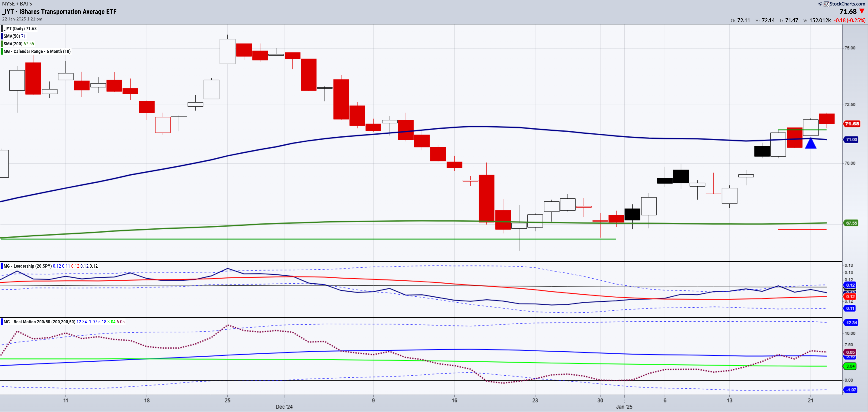Click the blue 0.11 Leadership tag

[850, 309]
